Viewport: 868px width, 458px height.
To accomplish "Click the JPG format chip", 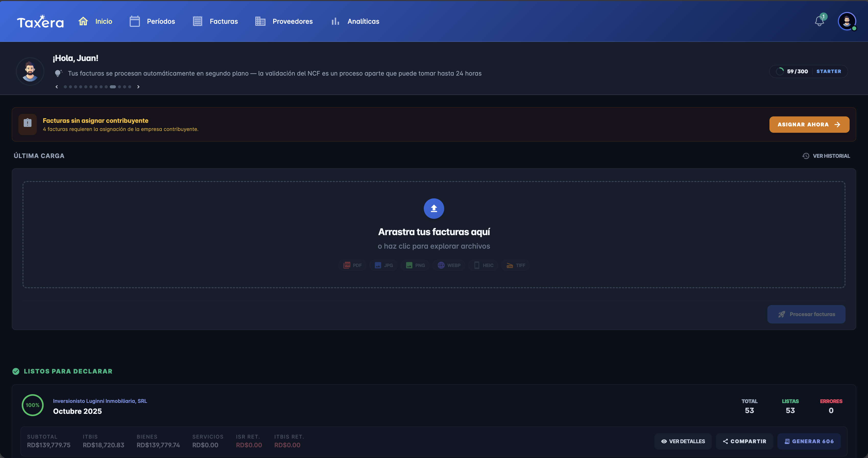I will click(383, 265).
